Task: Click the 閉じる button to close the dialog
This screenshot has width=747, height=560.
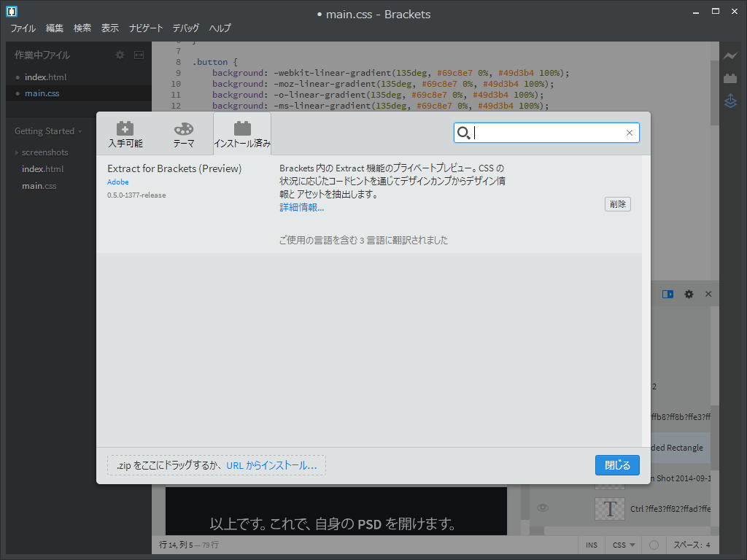Action: tap(617, 464)
